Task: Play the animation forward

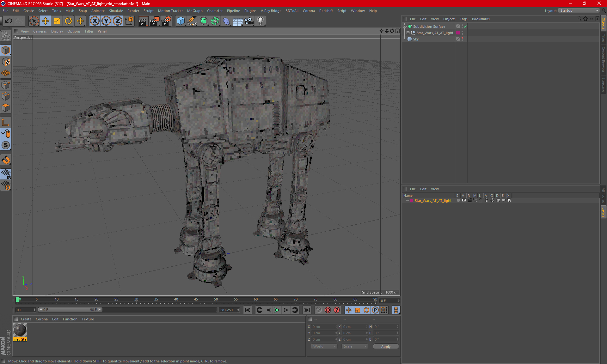Action: point(277,310)
